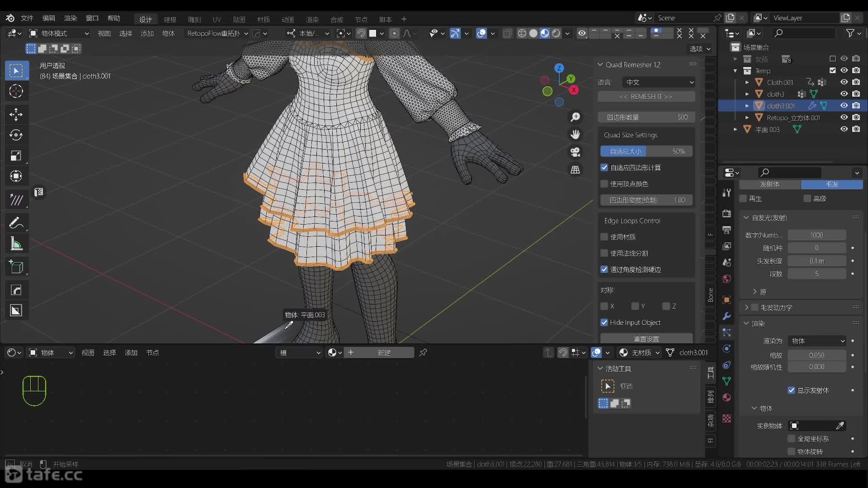
Task: Toggle visibility eye of cloth3.001
Action: coord(844,106)
